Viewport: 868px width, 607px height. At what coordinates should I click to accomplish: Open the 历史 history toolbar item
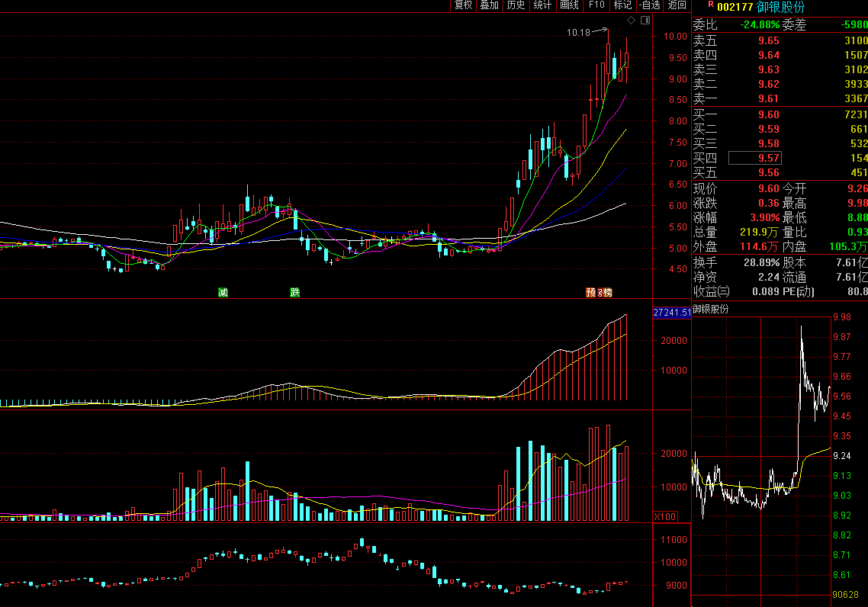tap(516, 5)
